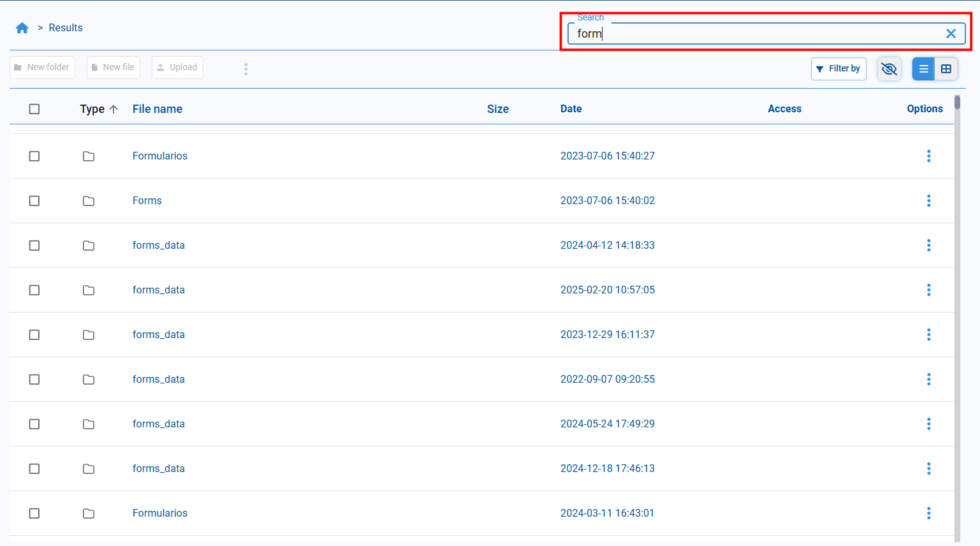
Task: Sort by the Date column header
Action: click(571, 109)
